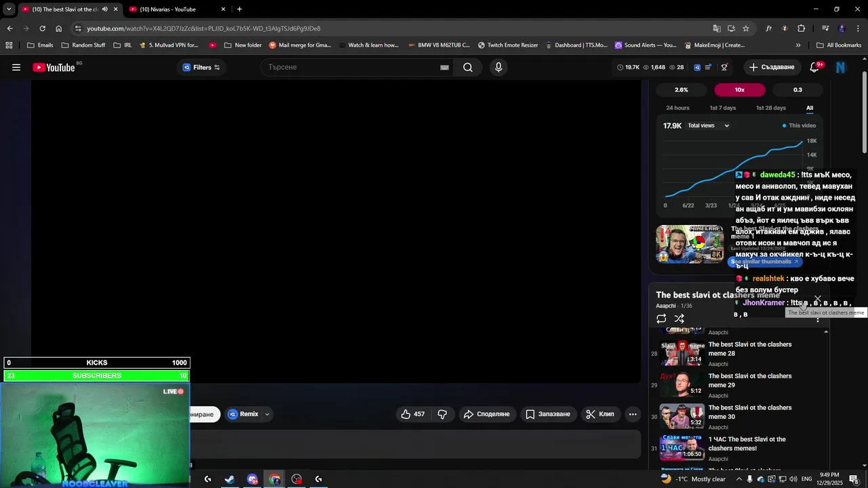Click the vidIQ 19.7K watch-time stat
Image resolution: width=868 pixels, height=488 pixels.
(x=629, y=67)
